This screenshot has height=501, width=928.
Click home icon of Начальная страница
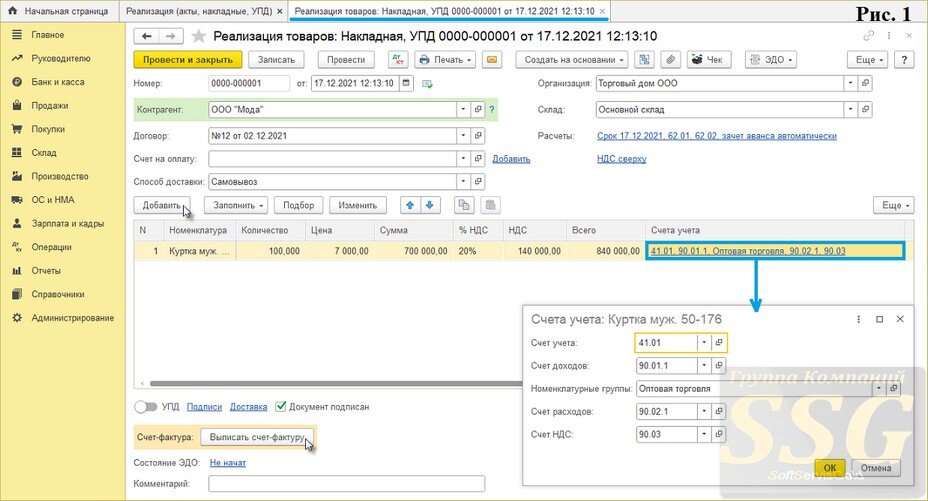[12, 11]
